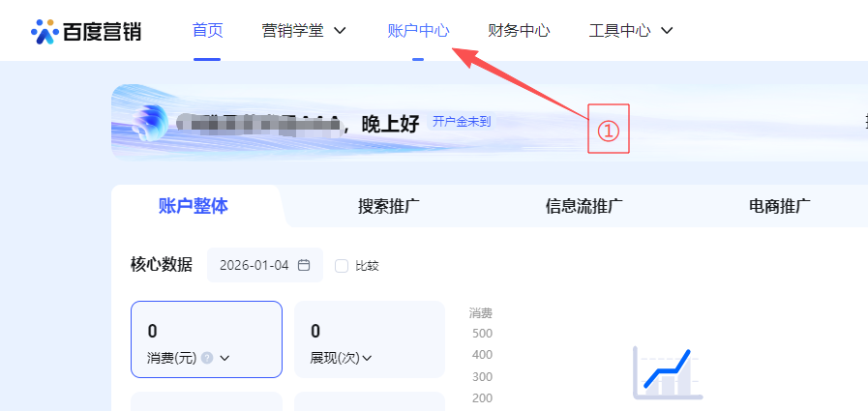Open 财务中心 in top navigation
Screen dimensions: 868x411
(519, 31)
